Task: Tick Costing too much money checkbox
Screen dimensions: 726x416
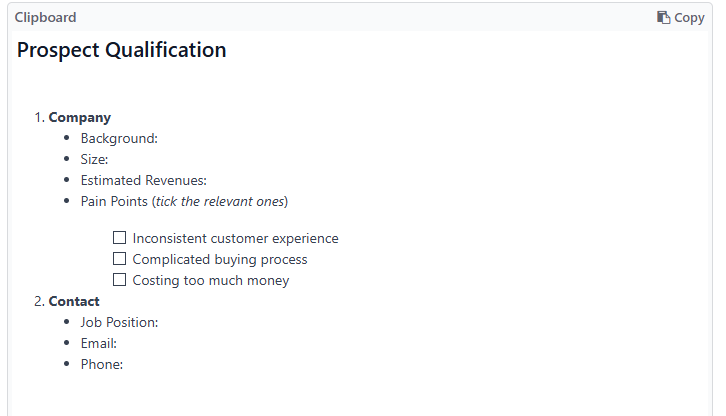Action: [x=119, y=280]
